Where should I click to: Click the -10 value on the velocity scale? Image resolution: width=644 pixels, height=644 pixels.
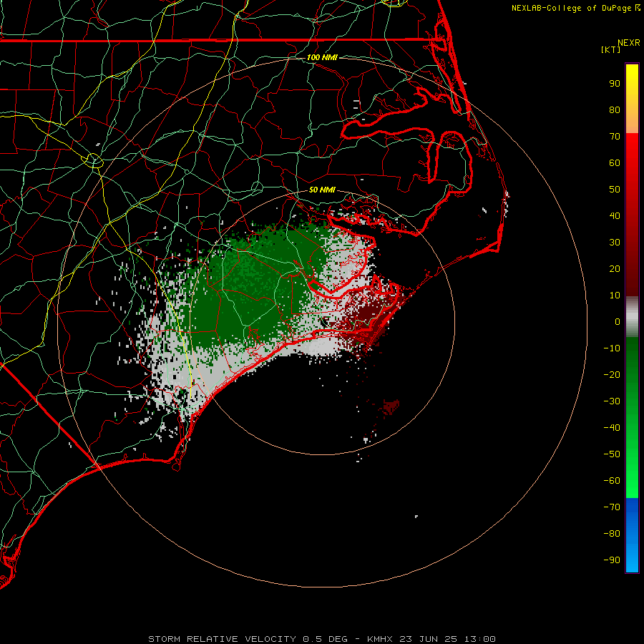pyautogui.click(x=612, y=348)
